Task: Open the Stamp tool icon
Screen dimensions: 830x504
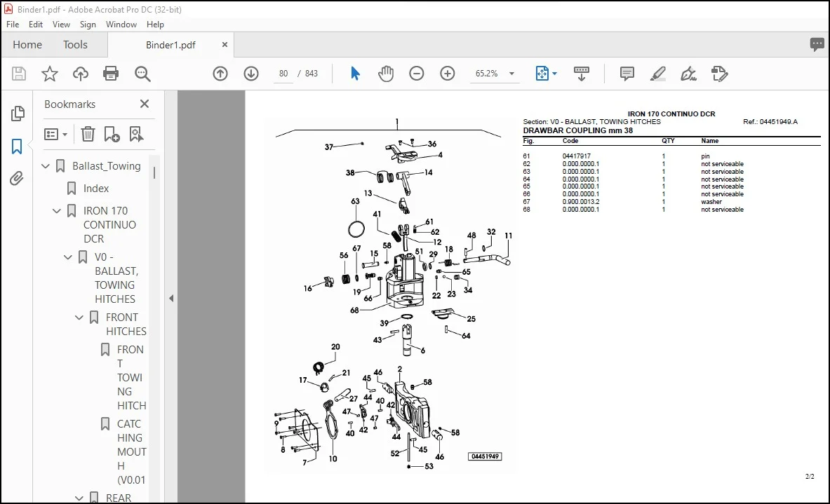Action: [719, 74]
